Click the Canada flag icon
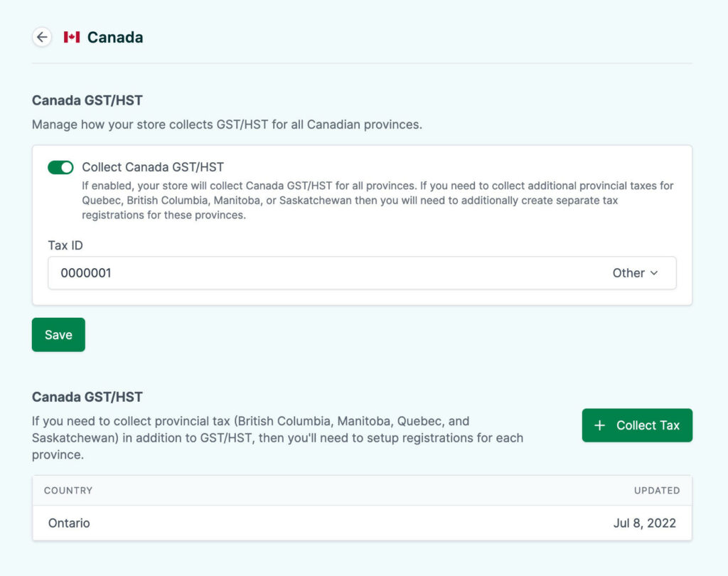This screenshot has height=576, width=728. pyautogui.click(x=71, y=37)
